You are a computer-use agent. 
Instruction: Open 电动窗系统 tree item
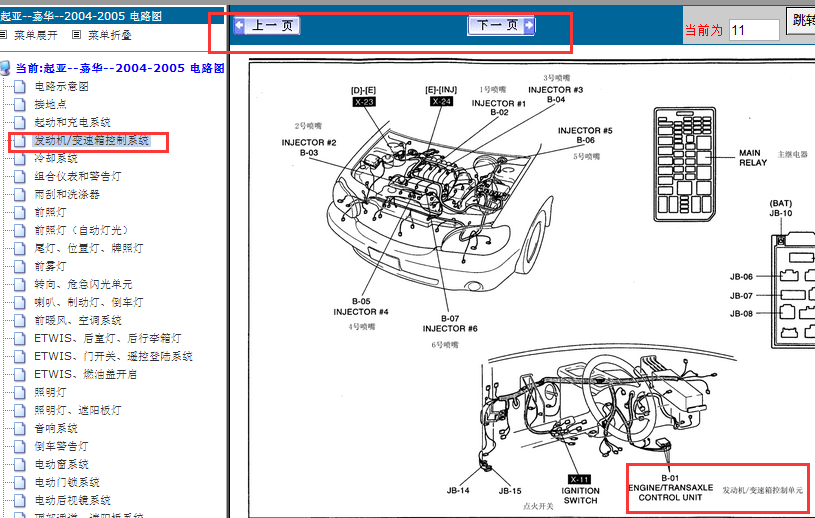click(x=61, y=464)
